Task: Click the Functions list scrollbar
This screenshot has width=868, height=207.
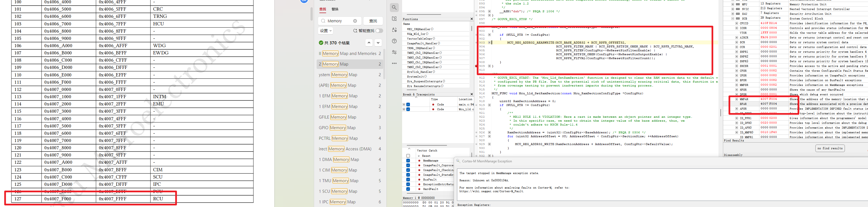Action: [471, 28]
